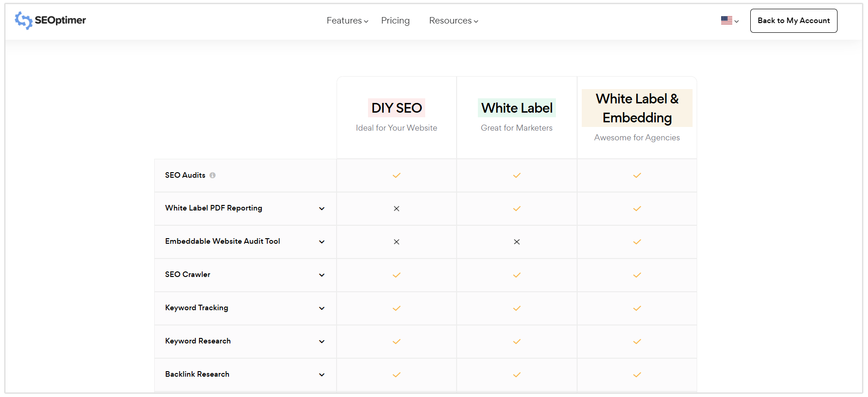The image size is (868, 397).
Task: Click DIY SEO checkmark in Backlink Research row
Action: tap(397, 375)
